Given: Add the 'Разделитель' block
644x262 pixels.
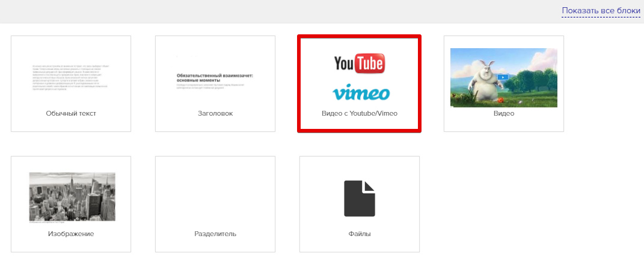Looking at the screenshot, I should [215, 204].
